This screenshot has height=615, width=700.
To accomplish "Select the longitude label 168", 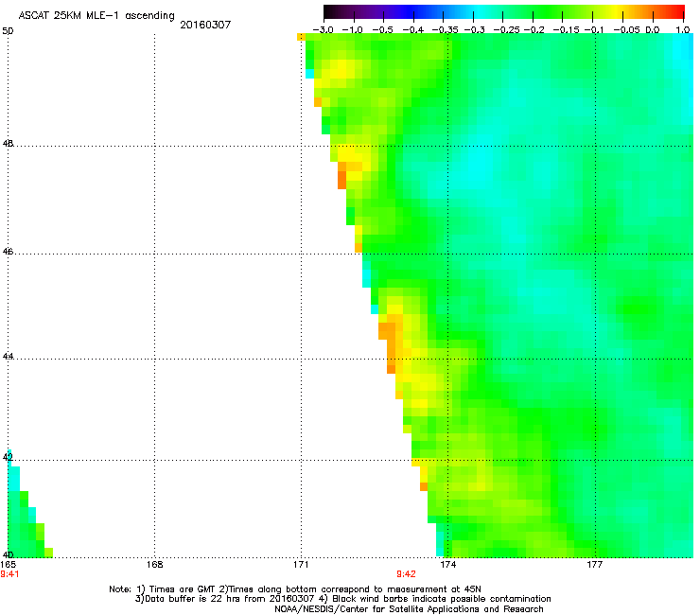I will coord(155,565).
